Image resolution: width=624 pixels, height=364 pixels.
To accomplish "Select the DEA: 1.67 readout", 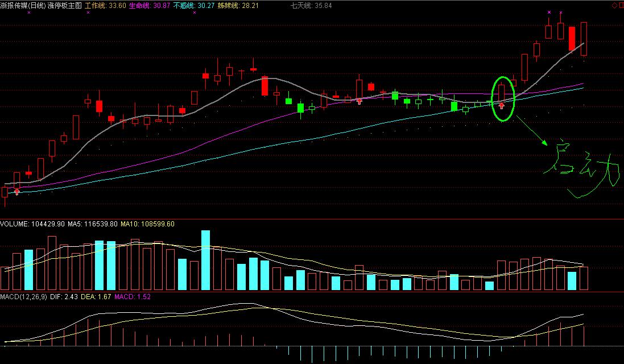I will pyautogui.click(x=96, y=297).
